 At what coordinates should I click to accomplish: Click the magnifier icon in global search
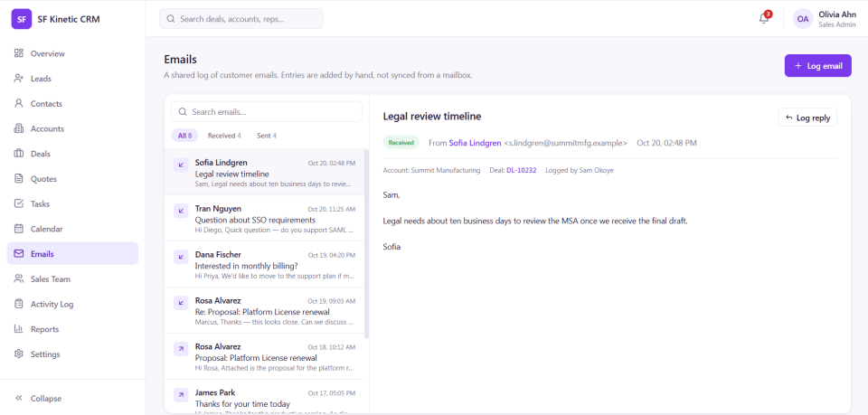171,19
